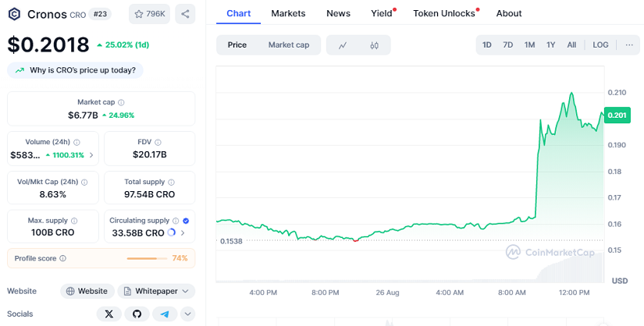The height and width of the screenshot is (326, 644).
Task: Show Total supply info icon
Action: (171, 182)
